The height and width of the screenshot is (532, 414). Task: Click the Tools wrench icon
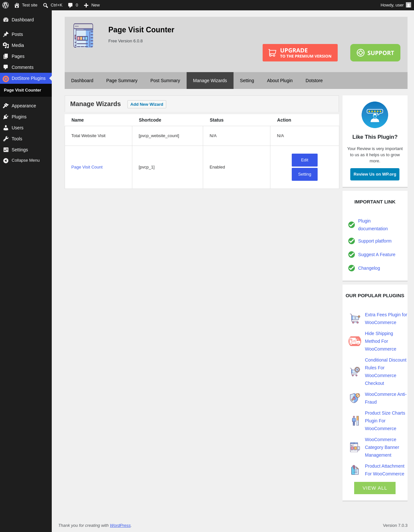tap(6, 139)
